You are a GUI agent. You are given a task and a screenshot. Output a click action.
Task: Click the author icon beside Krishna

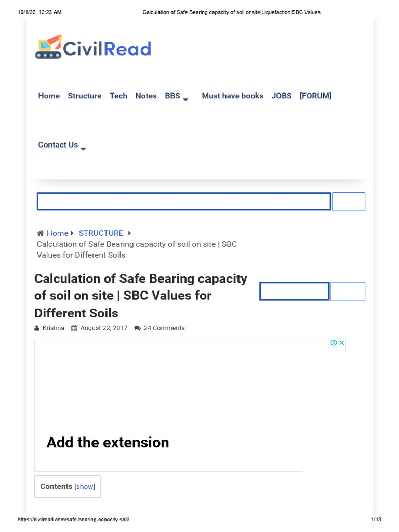pos(37,328)
